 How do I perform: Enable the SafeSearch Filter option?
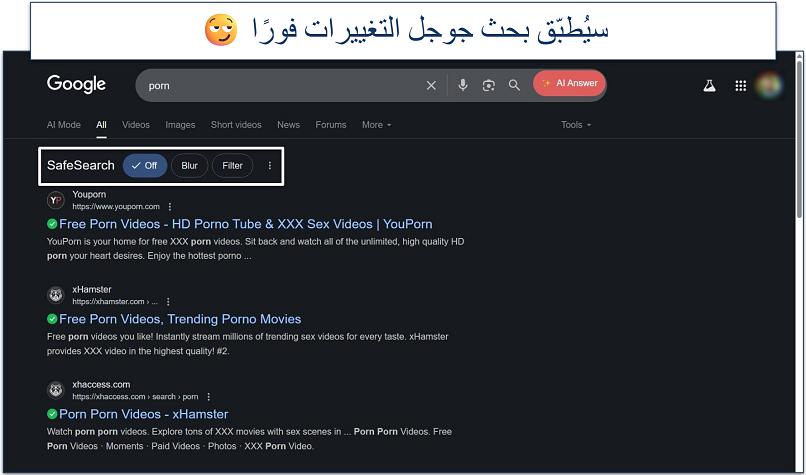[232, 165]
